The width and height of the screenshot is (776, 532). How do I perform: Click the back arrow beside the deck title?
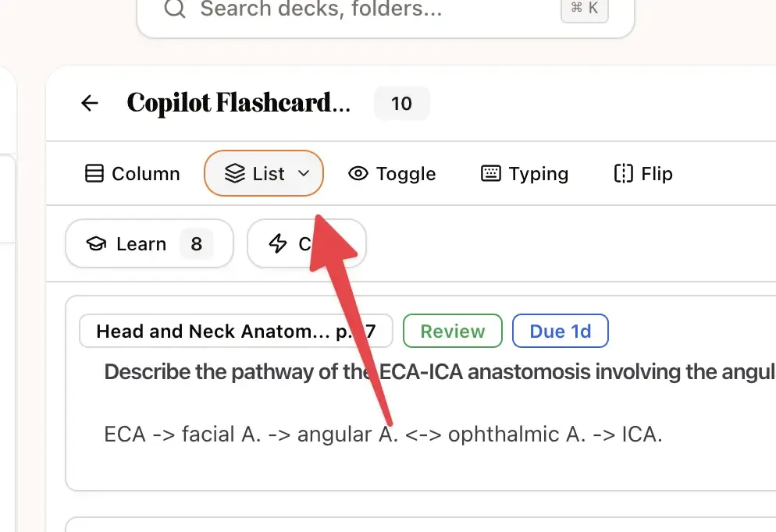coord(90,103)
